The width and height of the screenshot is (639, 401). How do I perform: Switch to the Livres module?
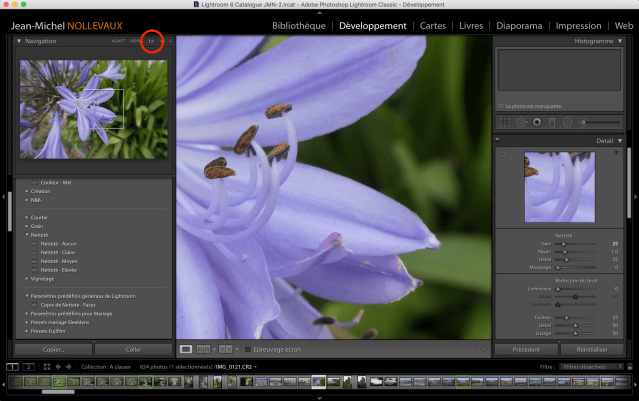click(471, 26)
